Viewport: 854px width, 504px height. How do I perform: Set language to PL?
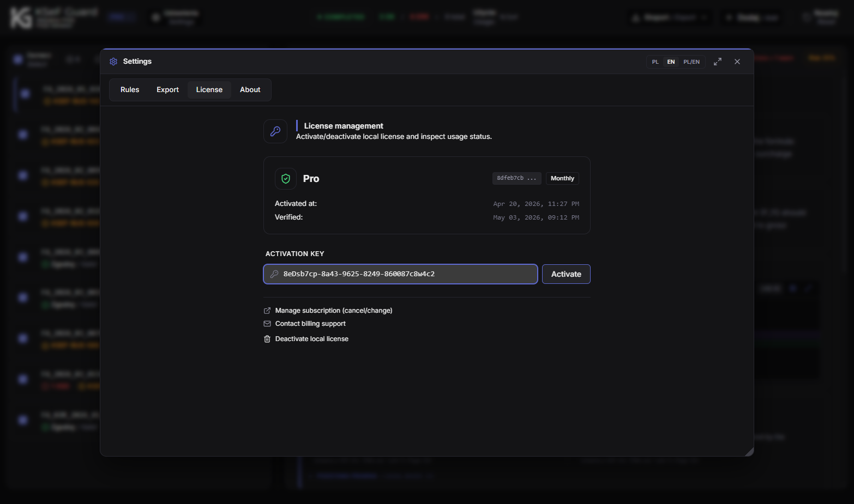click(x=655, y=62)
